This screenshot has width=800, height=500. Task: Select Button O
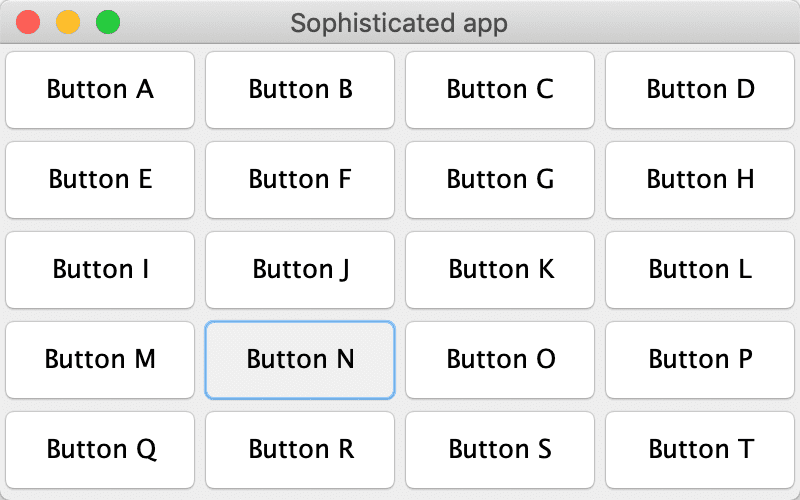500,360
